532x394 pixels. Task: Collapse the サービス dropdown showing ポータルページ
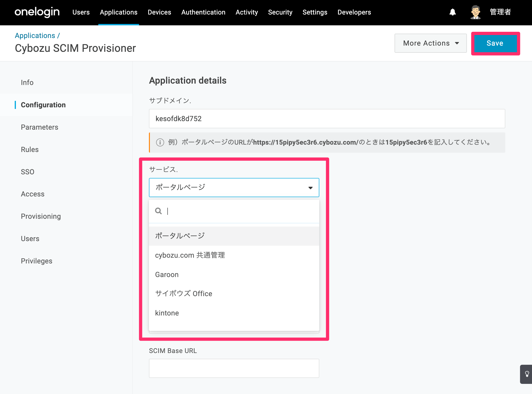tap(234, 187)
